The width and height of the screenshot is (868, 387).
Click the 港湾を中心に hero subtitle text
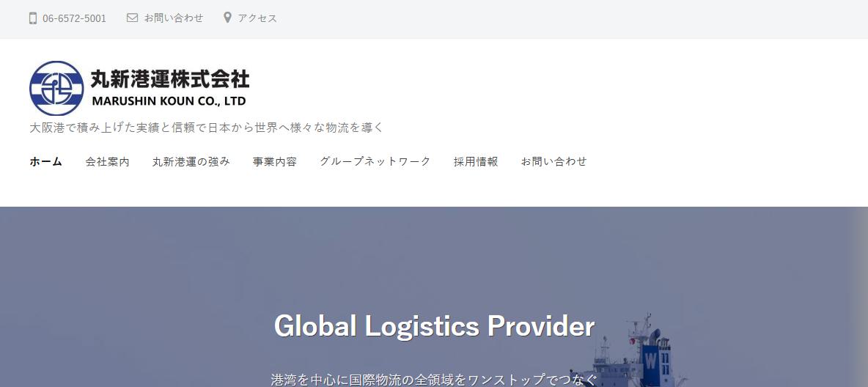pos(434,380)
